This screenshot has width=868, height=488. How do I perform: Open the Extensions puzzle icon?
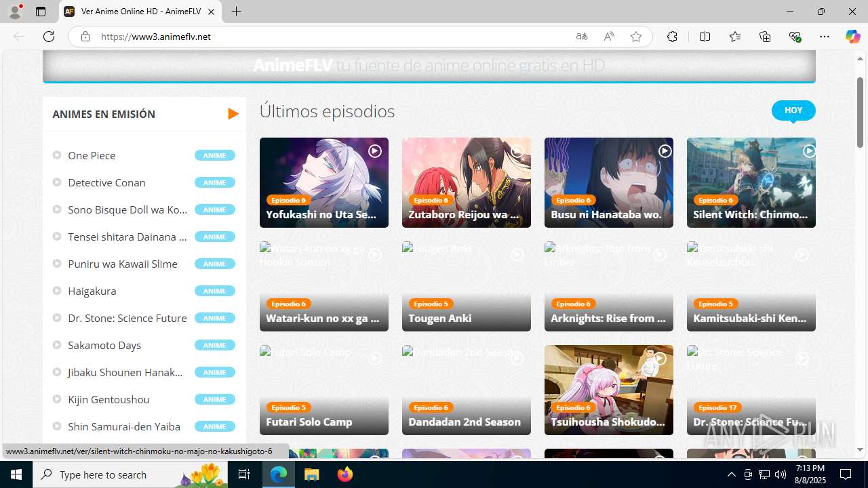(x=672, y=37)
